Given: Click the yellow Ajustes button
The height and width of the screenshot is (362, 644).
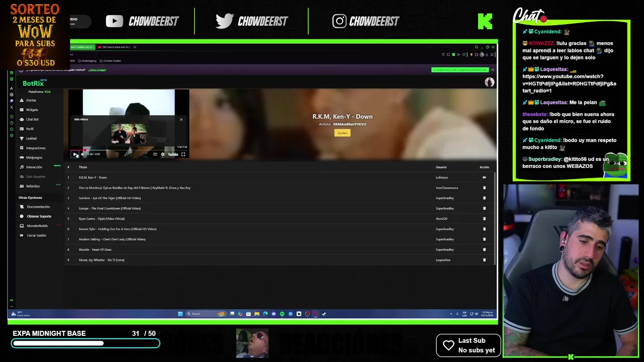Looking at the screenshot, I should click(x=342, y=133).
